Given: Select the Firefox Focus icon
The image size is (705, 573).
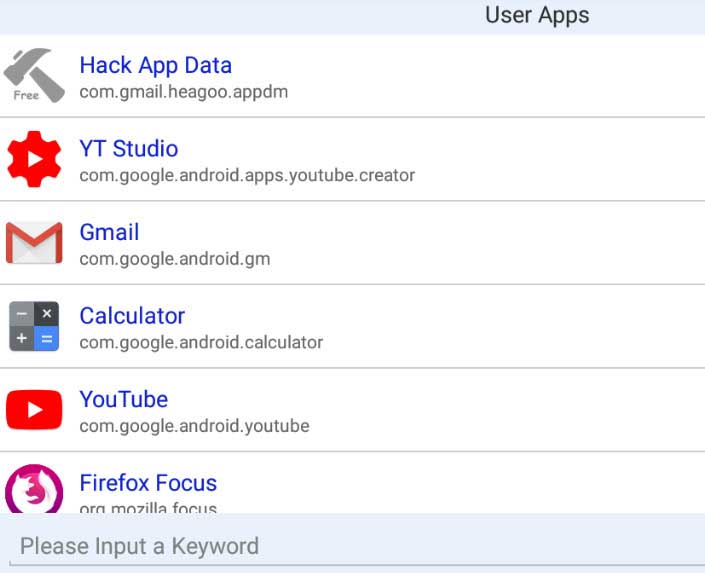Looking at the screenshot, I should click(34, 489).
